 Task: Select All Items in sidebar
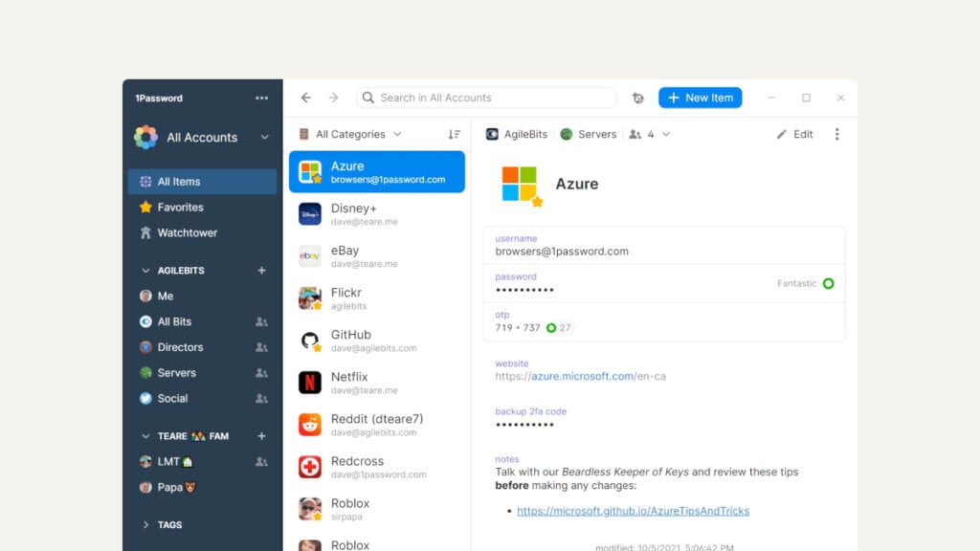pyautogui.click(x=203, y=181)
